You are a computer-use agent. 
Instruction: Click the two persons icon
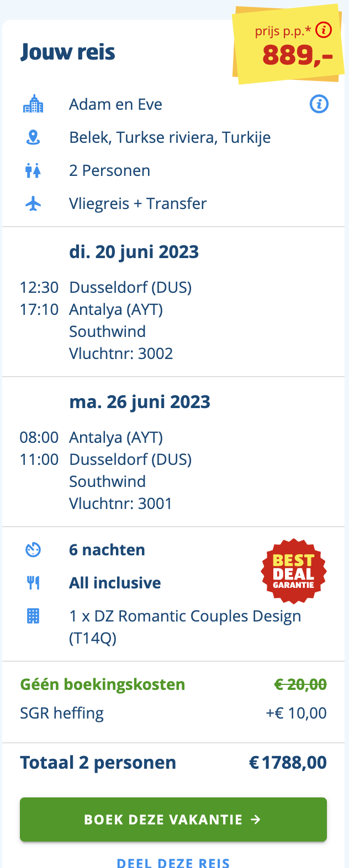[x=33, y=170]
